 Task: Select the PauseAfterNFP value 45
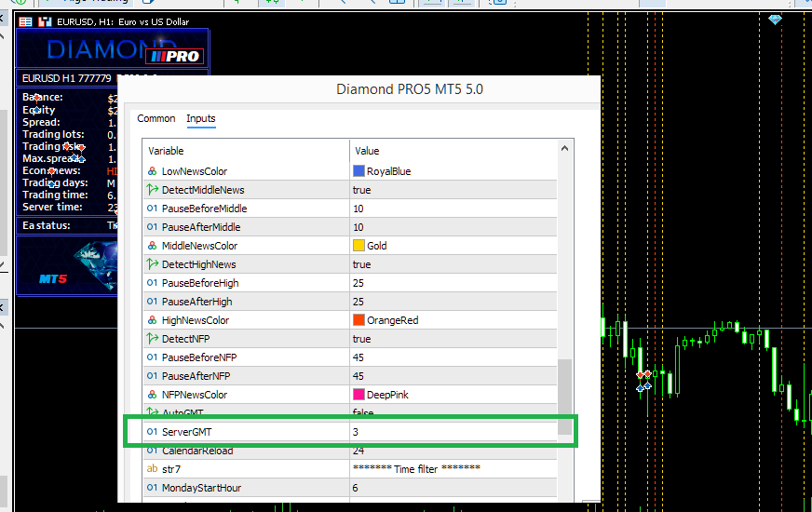pos(358,376)
